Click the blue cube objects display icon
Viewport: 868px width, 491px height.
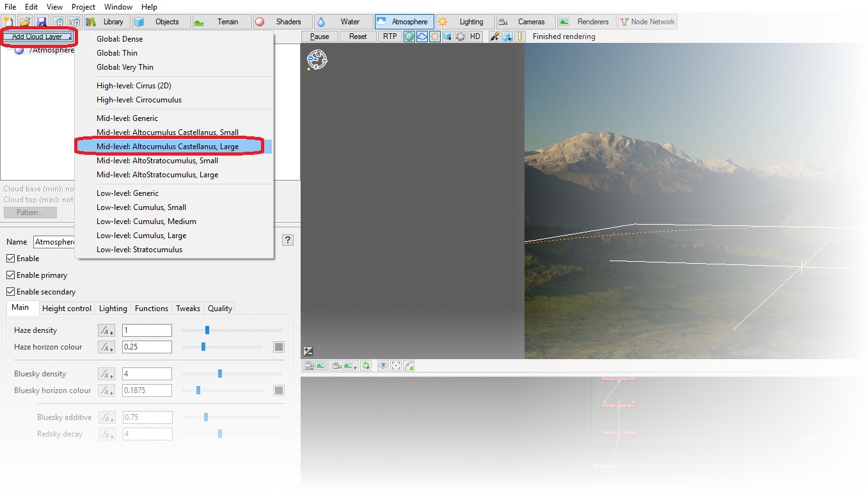pos(448,36)
